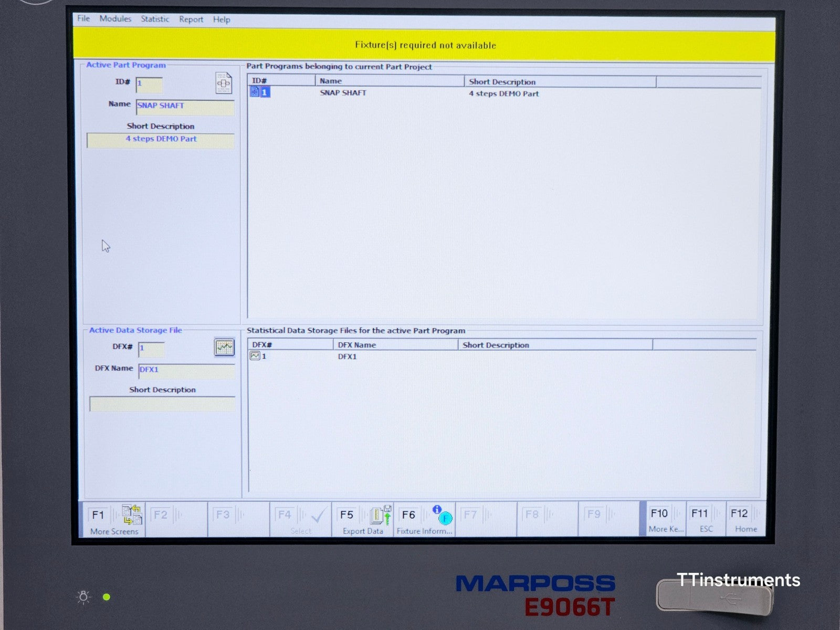This screenshot has height=630, width=840.
Task: Click the Short Description header to sort
Action: [x=502, y=82]
